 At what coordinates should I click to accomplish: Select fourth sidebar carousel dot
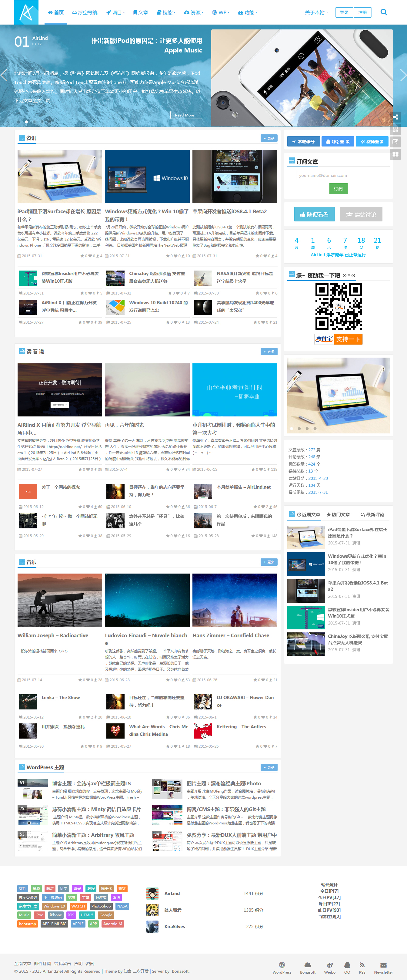coord(315,428)
